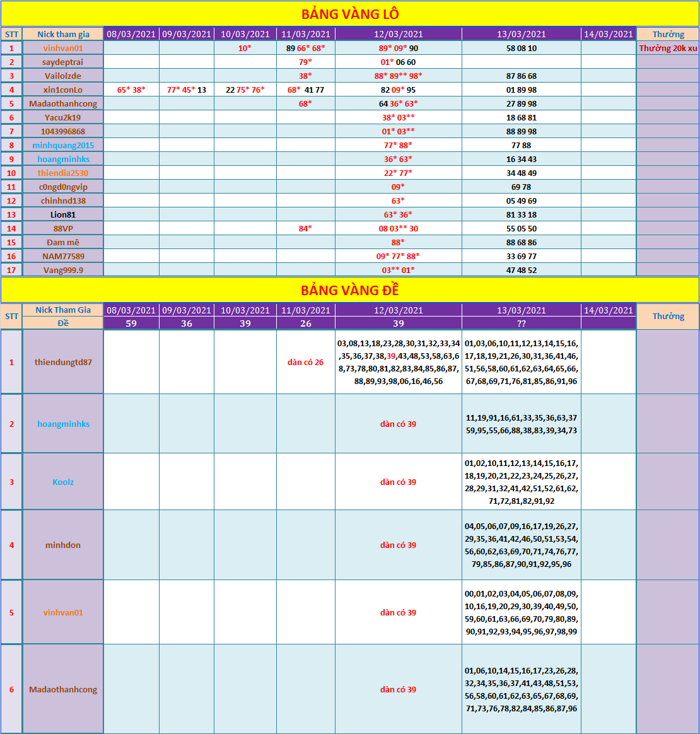Select the 'c0ngd0ngvip' nickname cell
The height and width of the screenshot is (734, 700).
63,187
